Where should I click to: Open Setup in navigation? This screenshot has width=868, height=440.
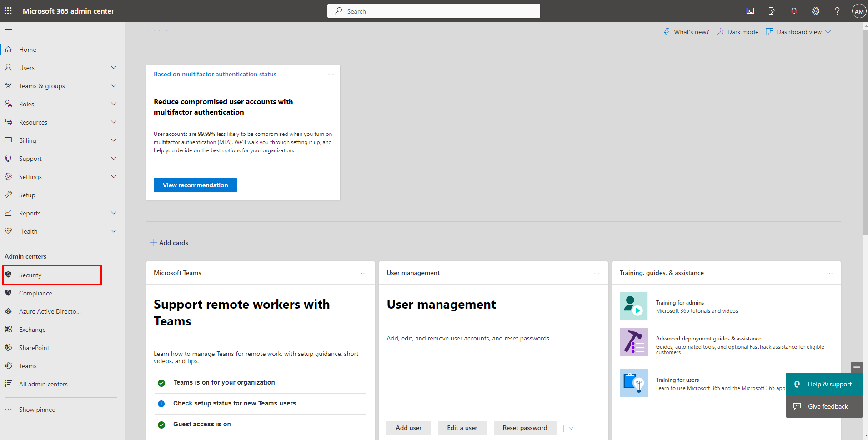[x=27, y=195]
